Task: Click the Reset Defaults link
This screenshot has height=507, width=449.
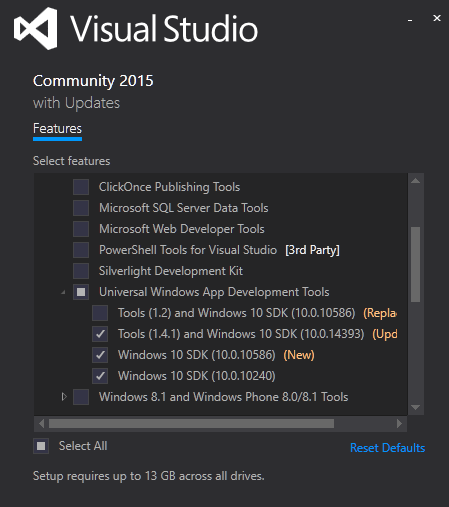Action: (387, 448)
